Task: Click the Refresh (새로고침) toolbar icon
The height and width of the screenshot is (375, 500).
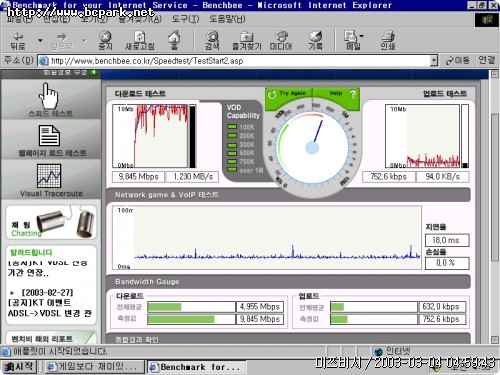Action: [x=140, y=40]
